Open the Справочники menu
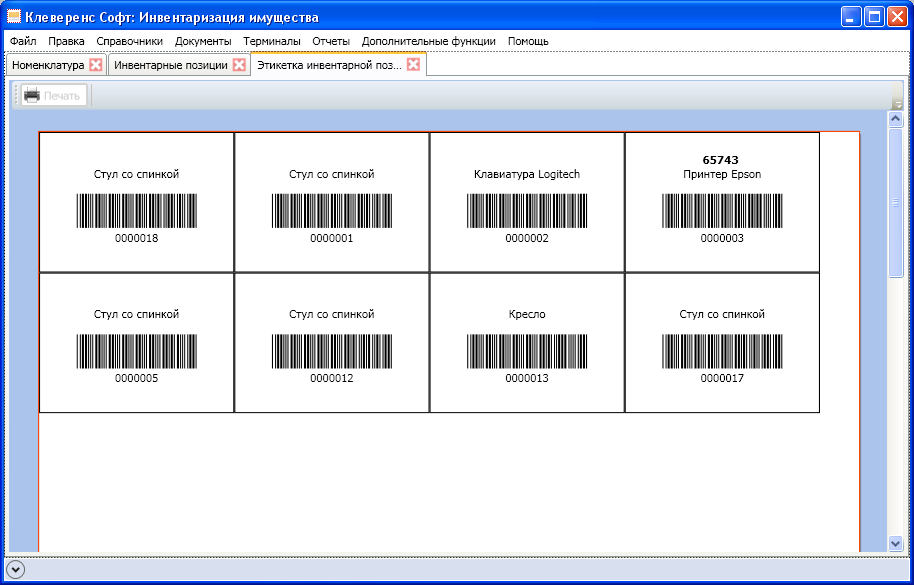The image size is (914, 585). click(x=129, y=41)
